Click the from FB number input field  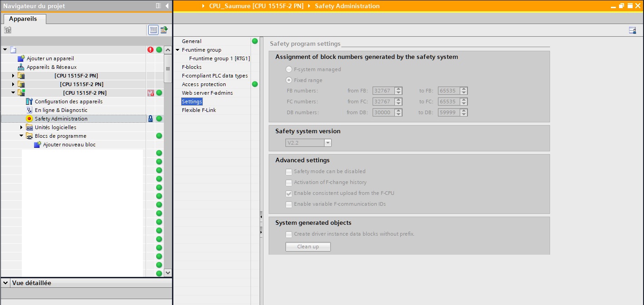click(x=383, y=91)
